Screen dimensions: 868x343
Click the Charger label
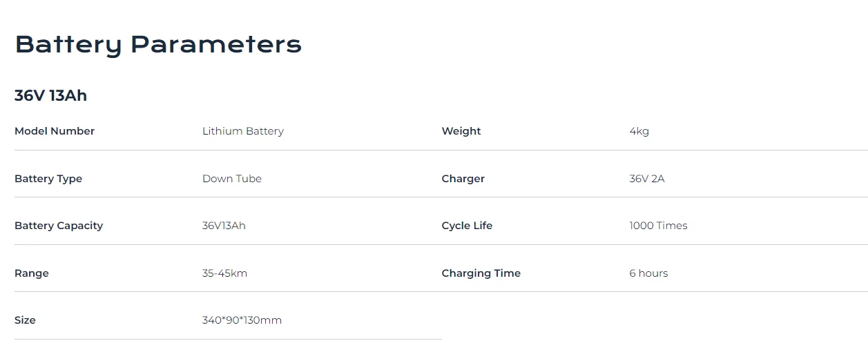click(x=463, y=179)
